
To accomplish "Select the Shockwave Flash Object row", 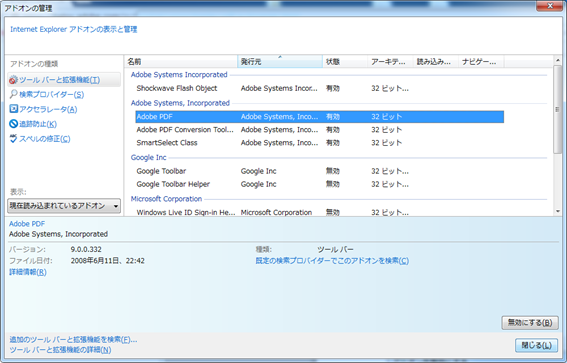I will [x=320, y=88].
